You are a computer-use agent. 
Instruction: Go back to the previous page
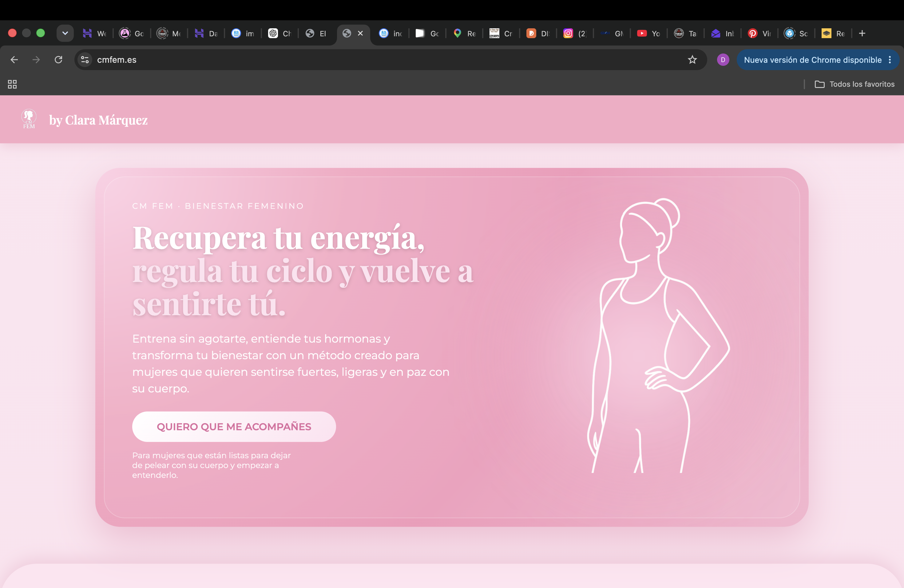pos(14,60)
